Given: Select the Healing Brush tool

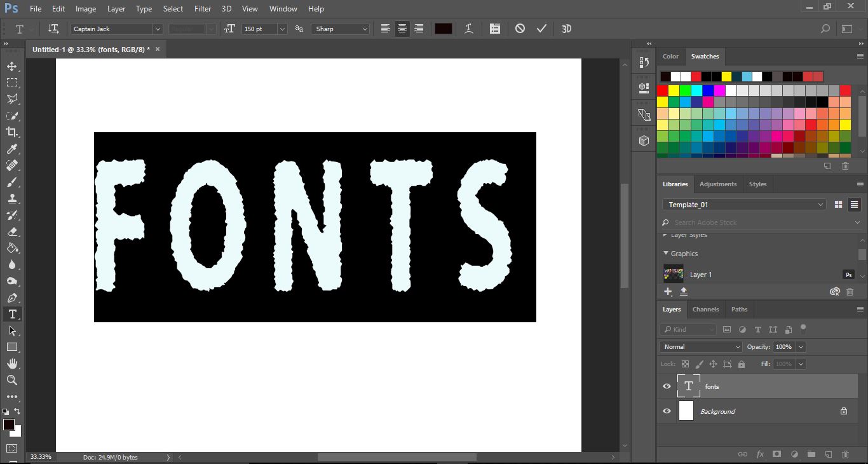Looking at the screenshot, I should coord(12,165).
